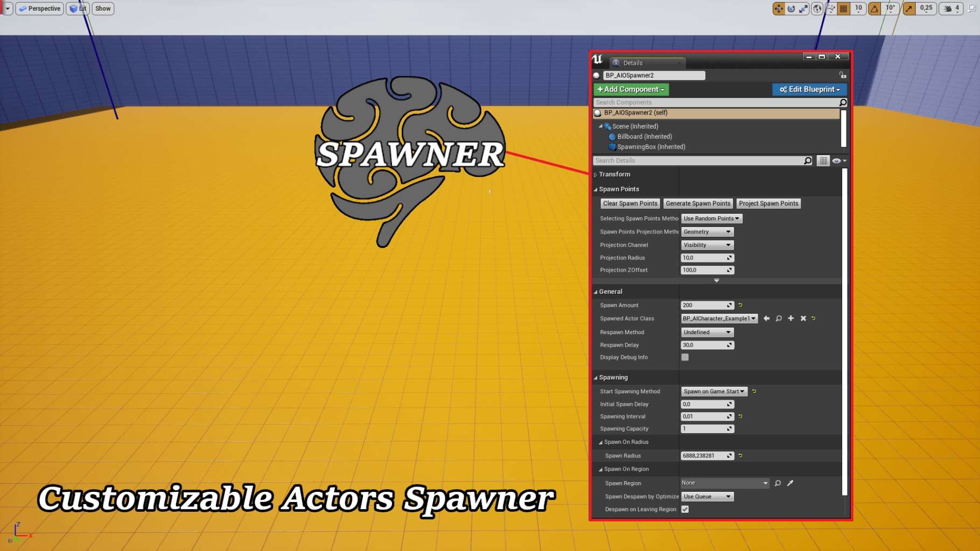The width and height of the screenshot is (980, 551).
Task: Pick Spawn Region actor eyedropper icon
Action: [790, 483]
